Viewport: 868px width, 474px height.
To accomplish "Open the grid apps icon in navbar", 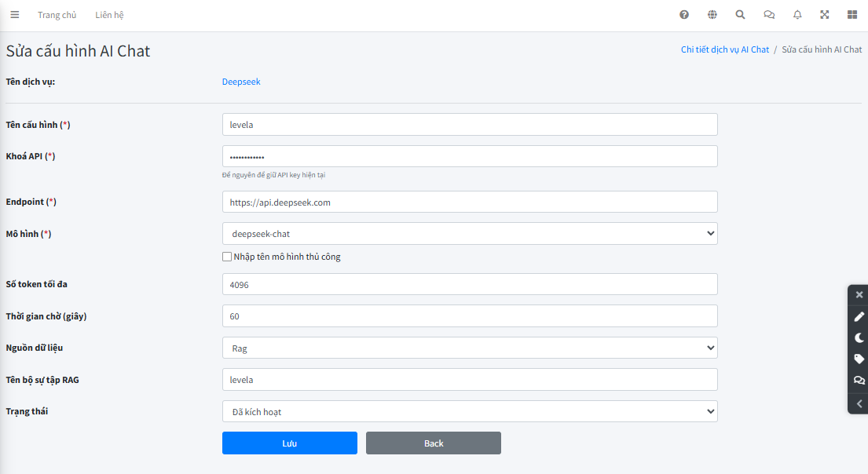I will click(852, 15).
